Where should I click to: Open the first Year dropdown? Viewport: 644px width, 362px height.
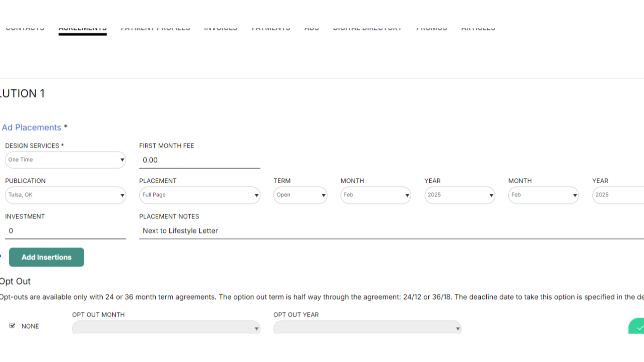tap(460, 195)
